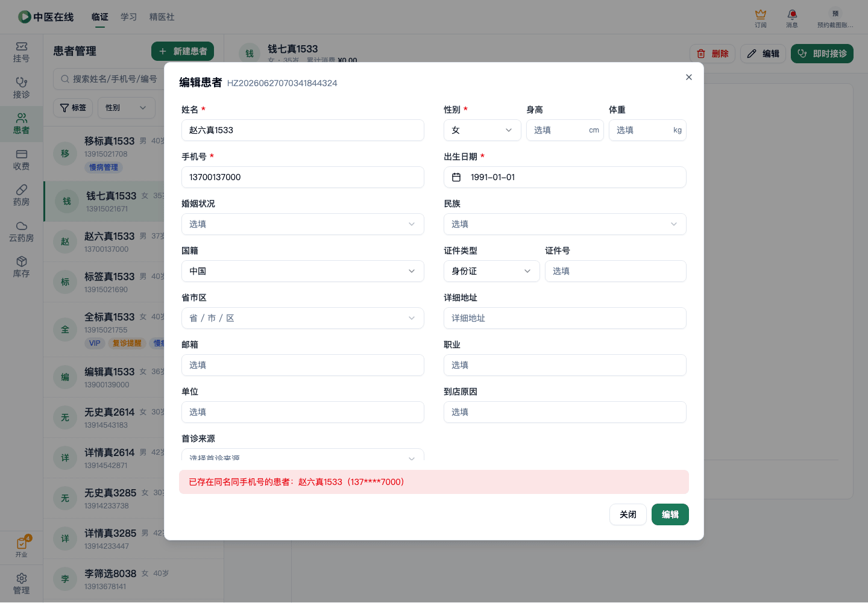868x603 pixels.
Task: Click the patient search box
Action: [x=108, y=79]
